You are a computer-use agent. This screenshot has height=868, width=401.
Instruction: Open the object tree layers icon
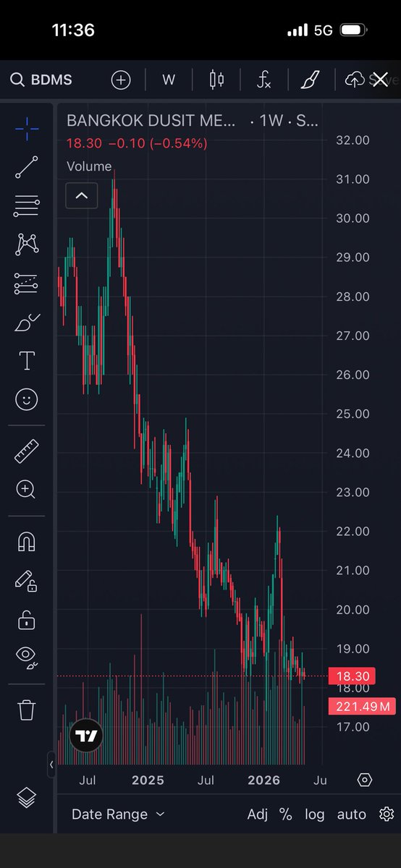[27, 797]
